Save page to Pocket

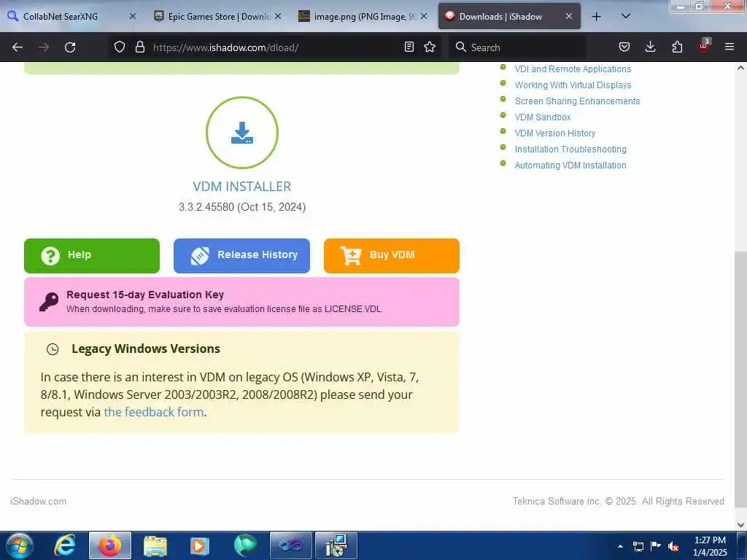[624, 47]
